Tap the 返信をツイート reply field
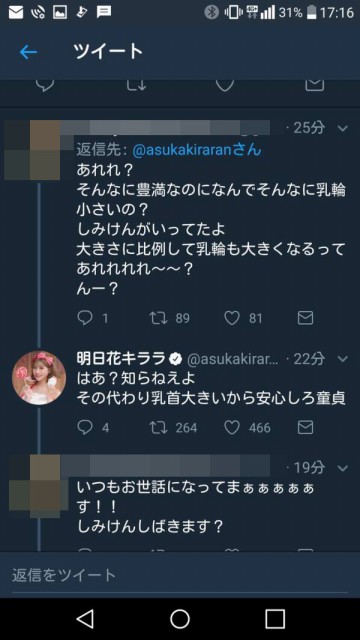Image resolution: width=360 pixels, height=640 pixels. [x=180, y=576]
